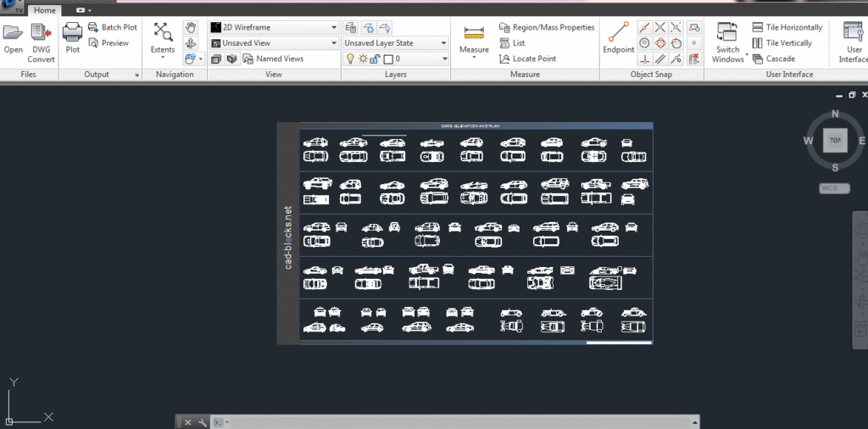Click N on the ViewCube compass
868x429 pixels.
835,114
